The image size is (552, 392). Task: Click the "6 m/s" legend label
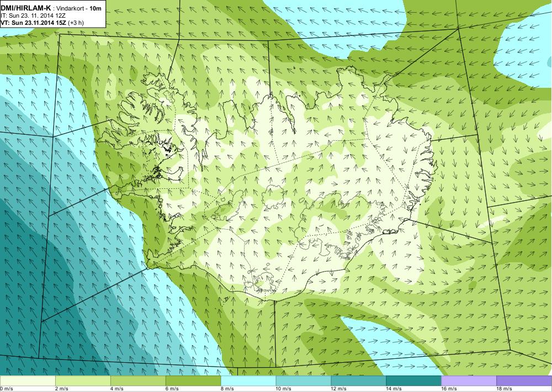[x=172, y=389]
